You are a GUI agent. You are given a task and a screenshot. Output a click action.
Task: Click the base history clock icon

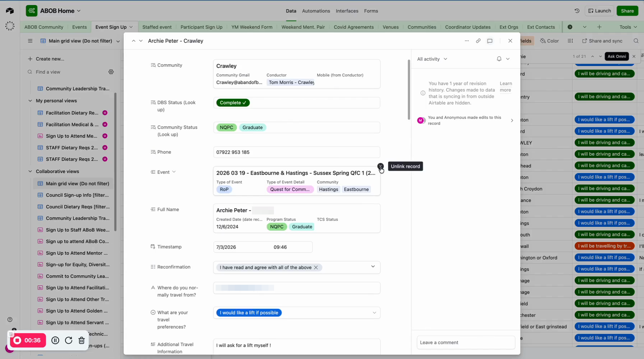coord(577,11)
